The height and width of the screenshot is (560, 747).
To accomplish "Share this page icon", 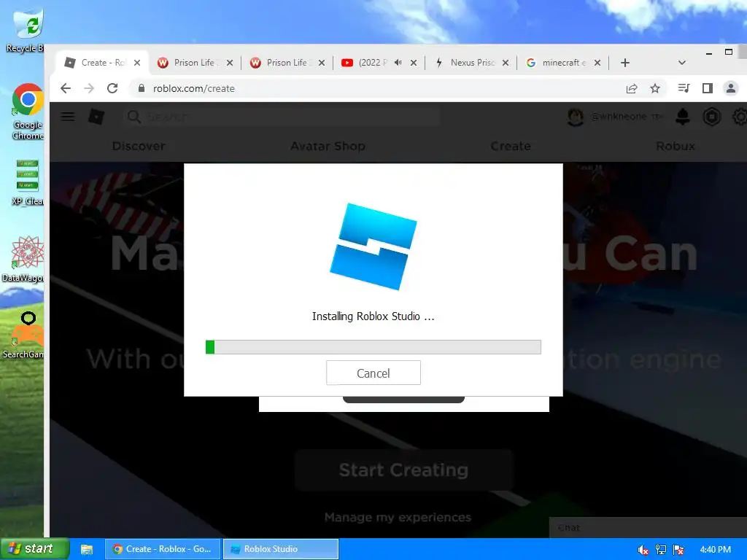I will 632,88.
